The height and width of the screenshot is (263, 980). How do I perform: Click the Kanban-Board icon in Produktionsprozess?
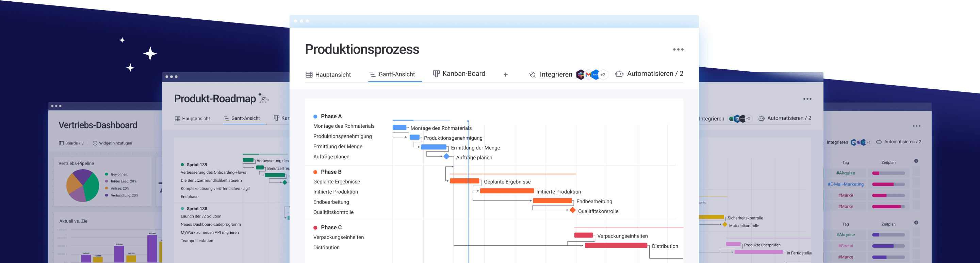(x=436, y=74)
